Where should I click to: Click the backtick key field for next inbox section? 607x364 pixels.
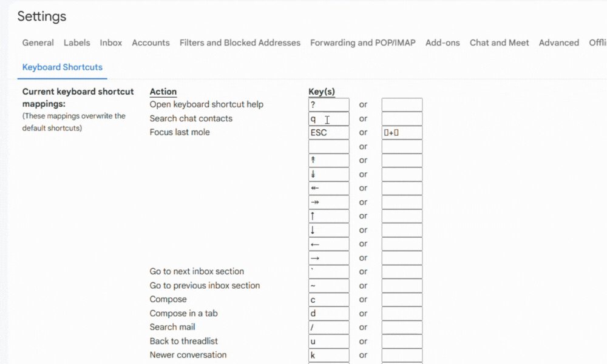(328, 272)
